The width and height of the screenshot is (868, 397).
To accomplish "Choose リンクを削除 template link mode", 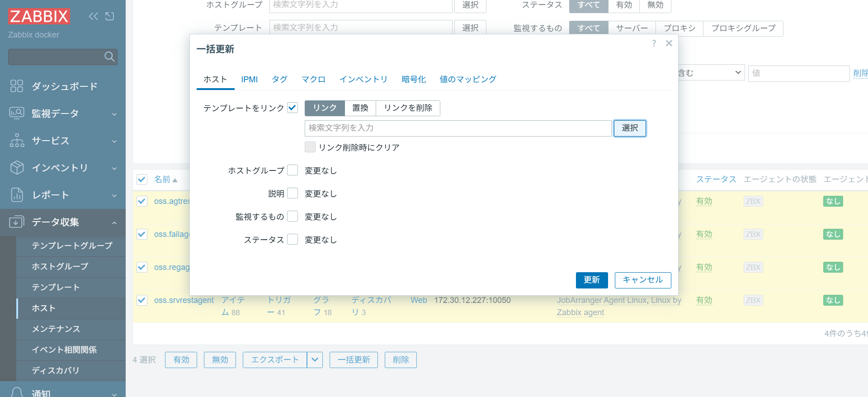I will click(x=408, y=108).
